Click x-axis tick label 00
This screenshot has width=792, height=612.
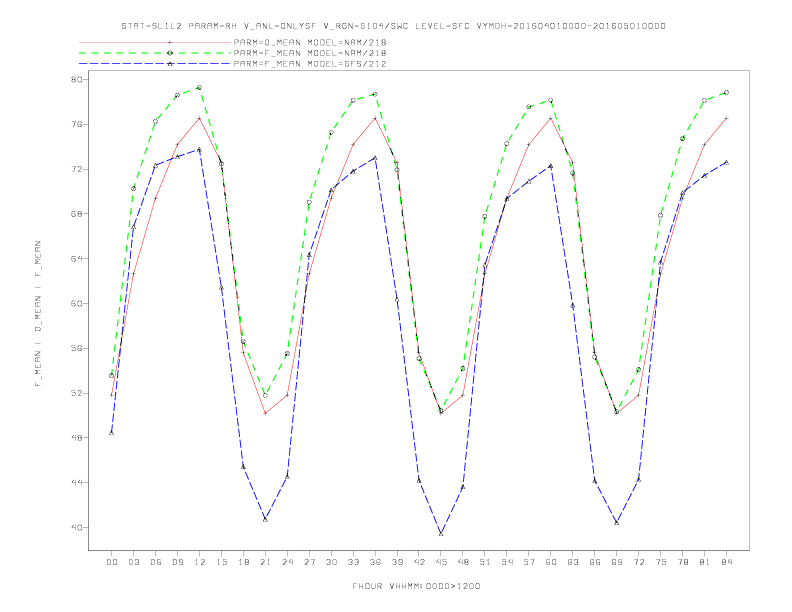click(x=112, y=562)
